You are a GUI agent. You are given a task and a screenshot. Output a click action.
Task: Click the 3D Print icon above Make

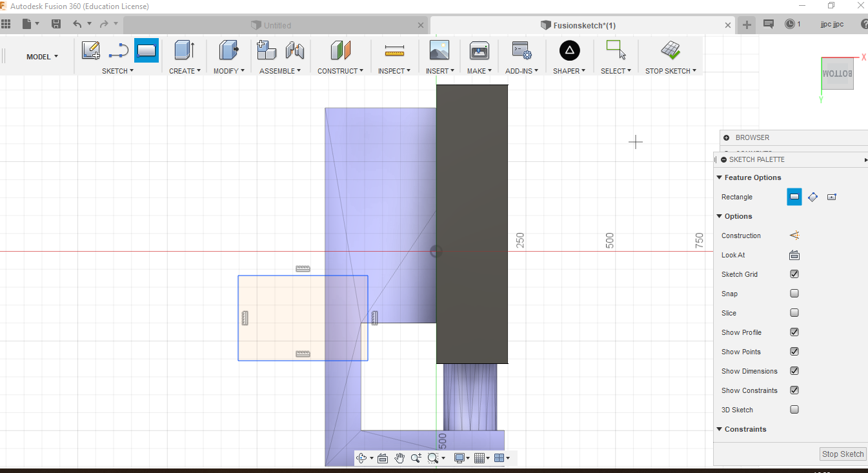(x=479, y=50)
